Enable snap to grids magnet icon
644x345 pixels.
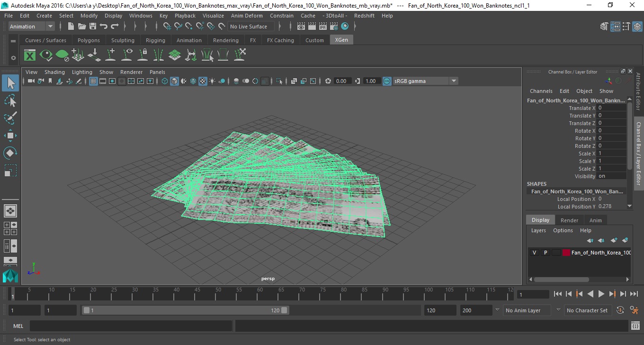(x=167, y=27)
